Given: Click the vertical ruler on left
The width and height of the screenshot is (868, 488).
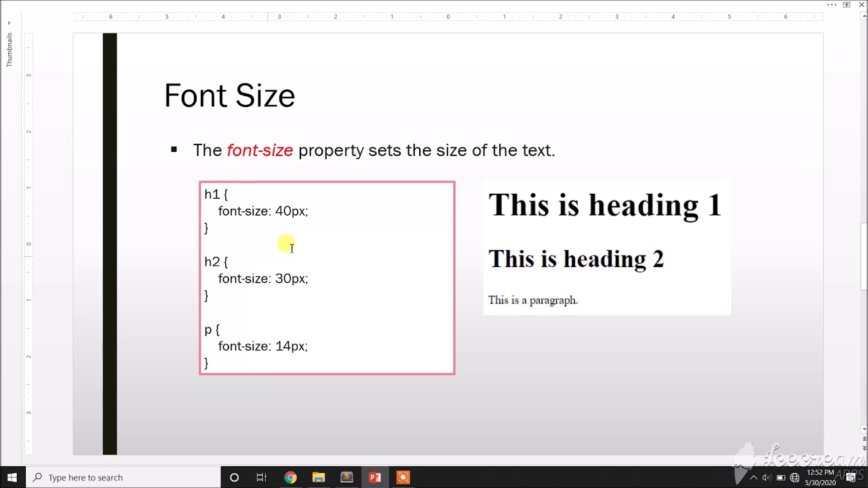Looking at the screenshot, I should click(x=28, y=243).
